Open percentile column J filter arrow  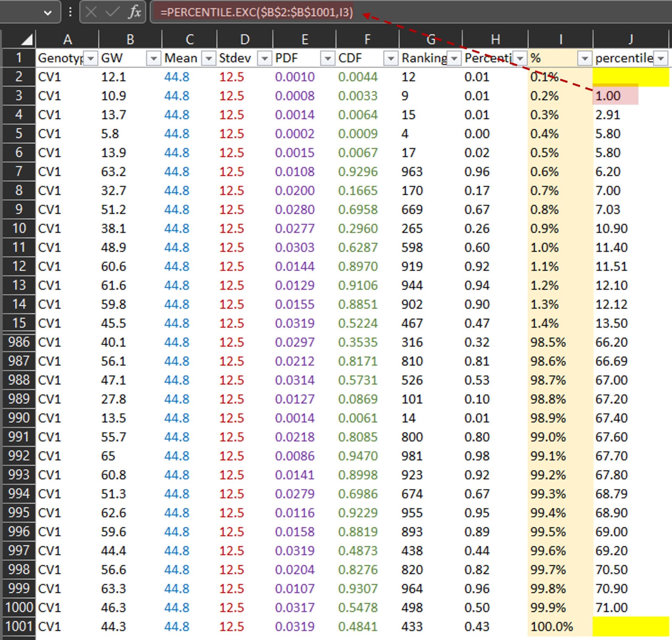point(661,59)
